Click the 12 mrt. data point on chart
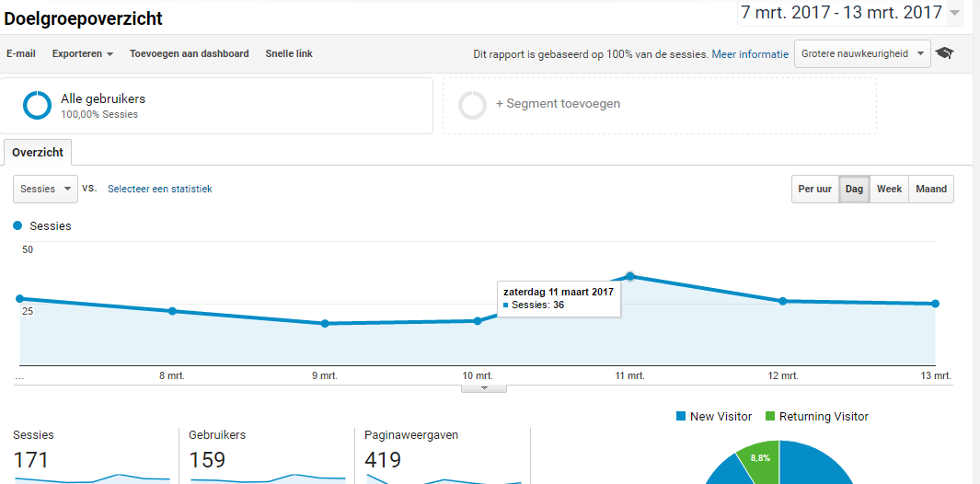Viewport: 980px width, 484px height. click(782, 301)
